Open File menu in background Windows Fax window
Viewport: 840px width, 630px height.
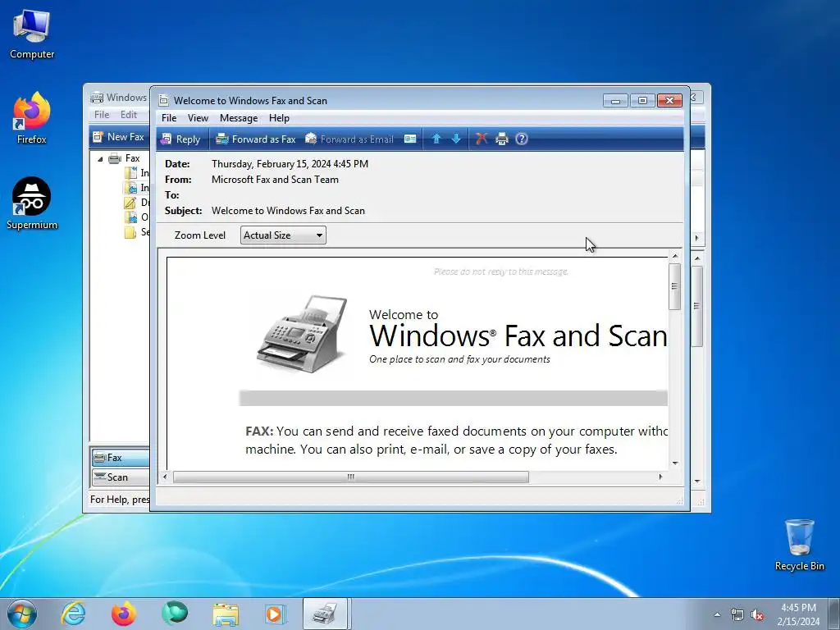[x=101, y=115]
